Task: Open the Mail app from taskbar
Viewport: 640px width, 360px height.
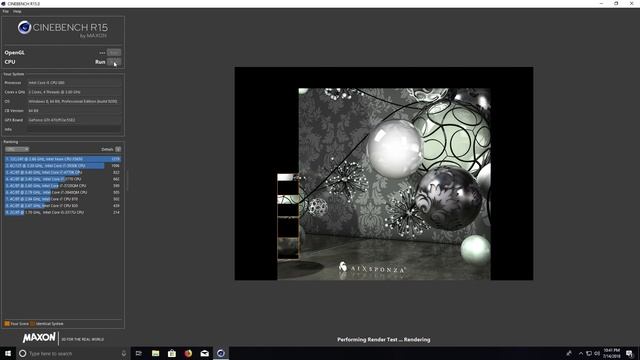Action: [x=204, y=353]
